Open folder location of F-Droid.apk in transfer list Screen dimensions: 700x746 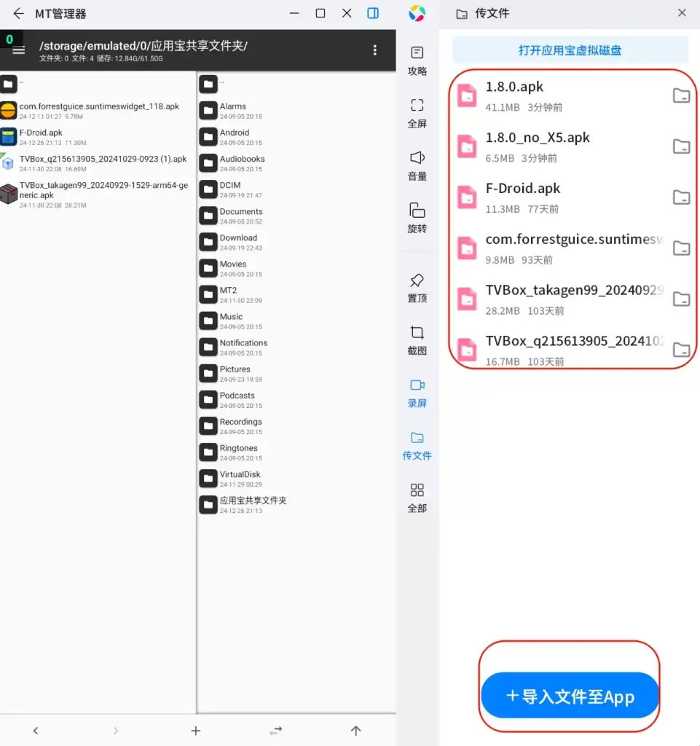[681, 197]
